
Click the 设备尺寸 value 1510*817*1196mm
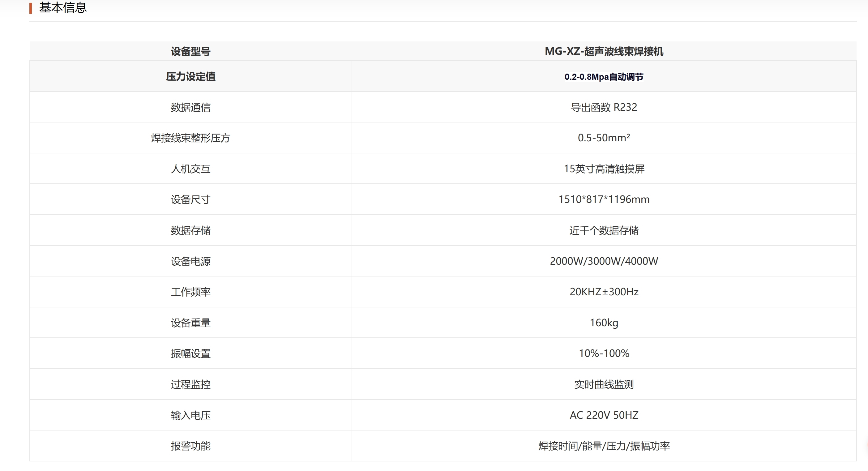[x=604, y=199]
